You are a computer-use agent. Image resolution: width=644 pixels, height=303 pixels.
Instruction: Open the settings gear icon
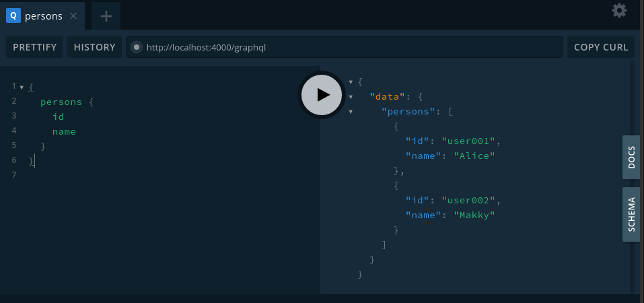619,11
